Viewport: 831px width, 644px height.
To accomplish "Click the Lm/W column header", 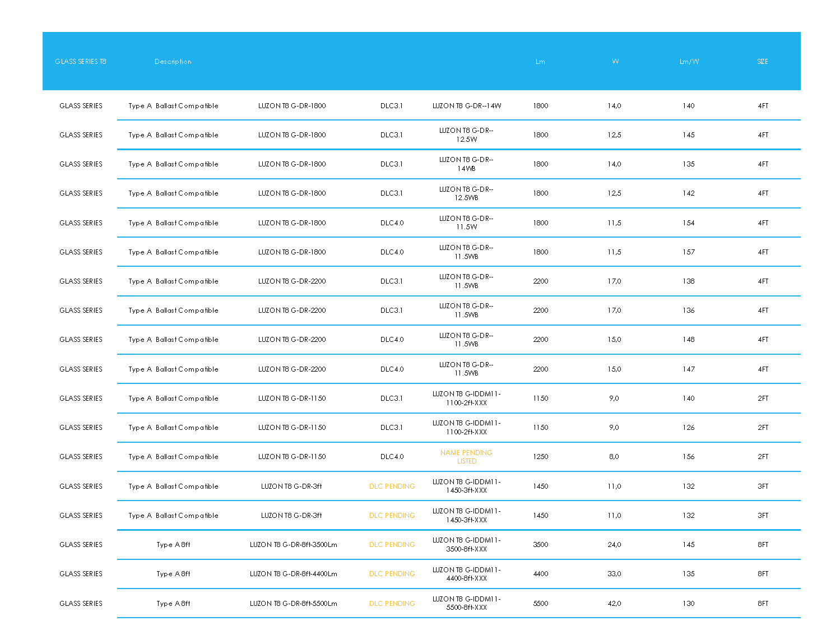I will tap(689, 62).
